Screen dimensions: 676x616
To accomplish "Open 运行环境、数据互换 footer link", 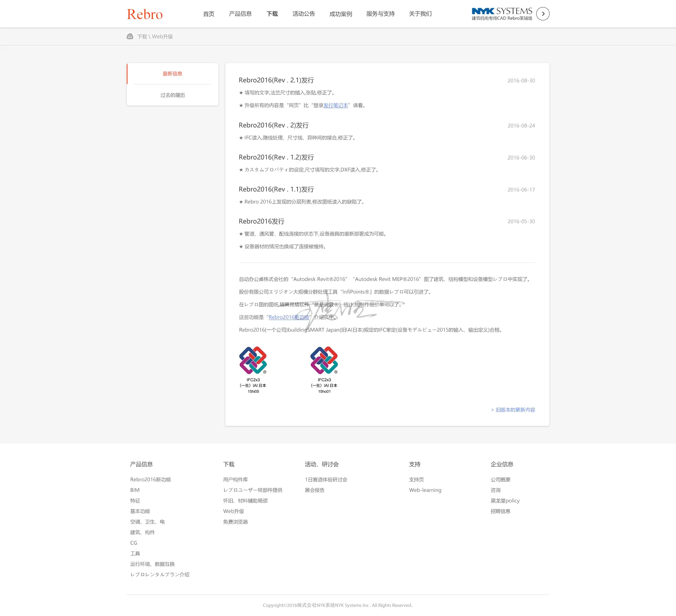I will coord(152,564).
